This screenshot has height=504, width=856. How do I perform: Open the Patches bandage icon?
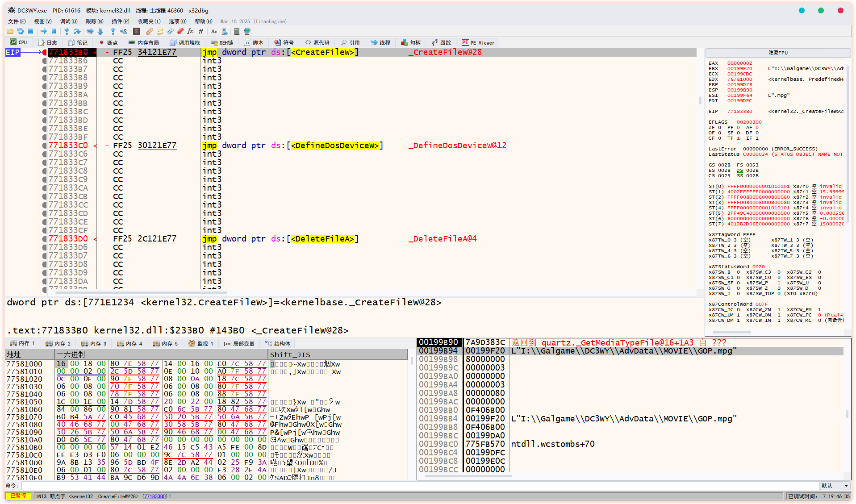[x=150, y=31]
